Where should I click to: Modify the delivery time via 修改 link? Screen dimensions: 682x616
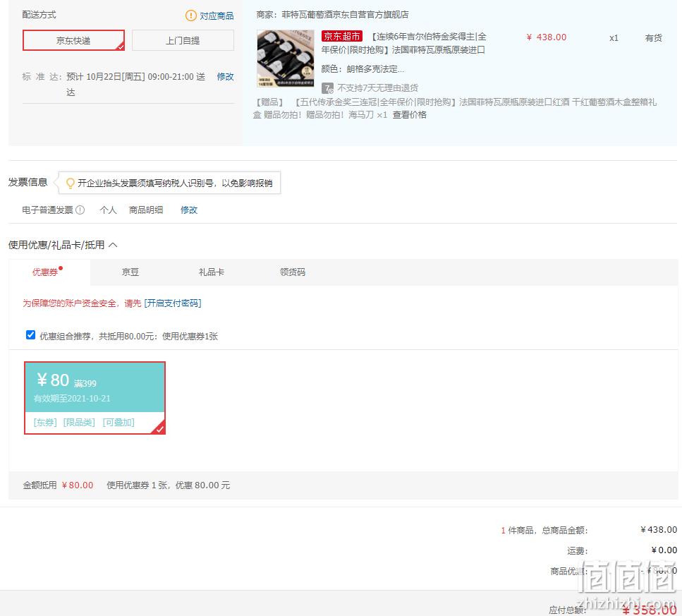(225, 77)
